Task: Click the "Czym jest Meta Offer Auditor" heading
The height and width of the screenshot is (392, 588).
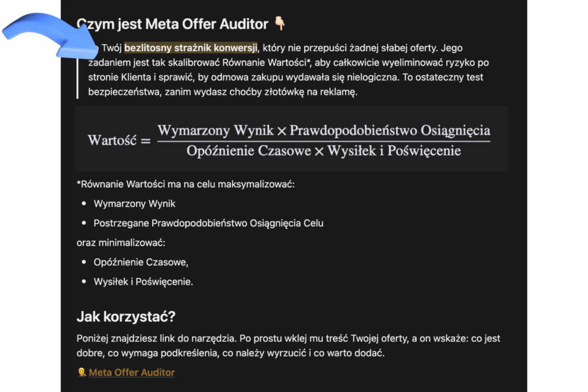Action: [178, 24]
